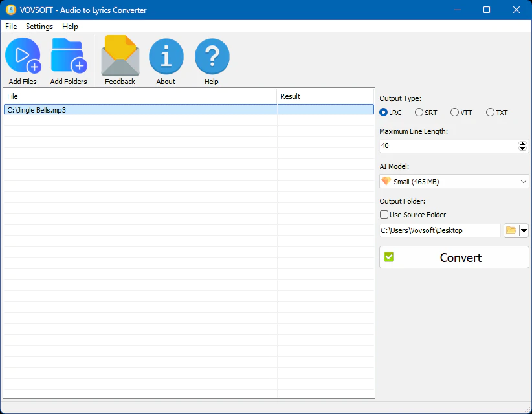
Task: Browse output folder with folder icon
Action: click(x=511, y=230)
